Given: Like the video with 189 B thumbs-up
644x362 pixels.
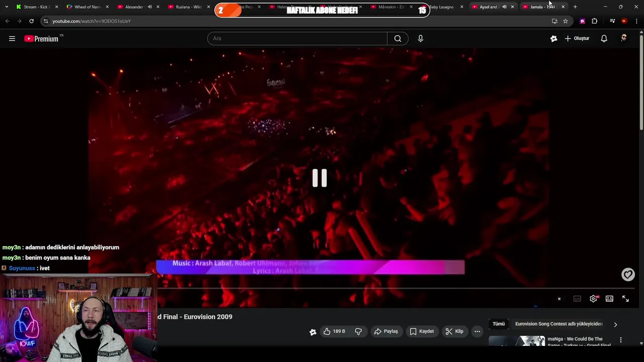Looking at the screenshot, I should coord(334,331).
